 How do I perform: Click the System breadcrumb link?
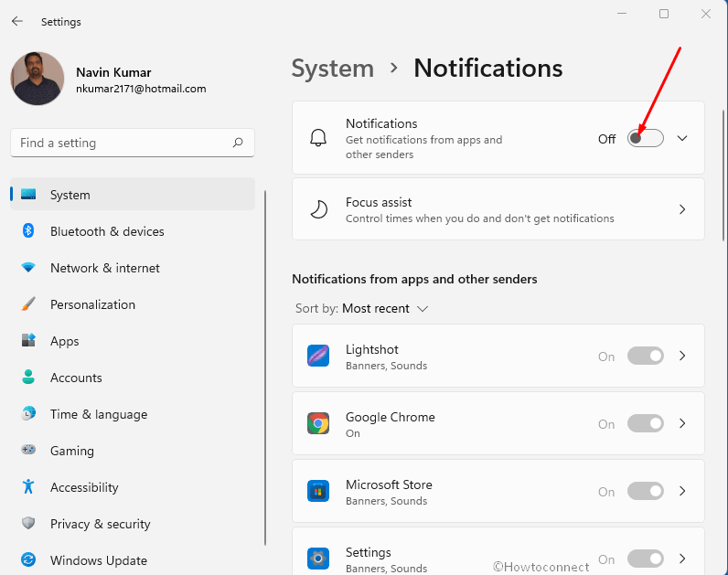[x=332, y=69]
